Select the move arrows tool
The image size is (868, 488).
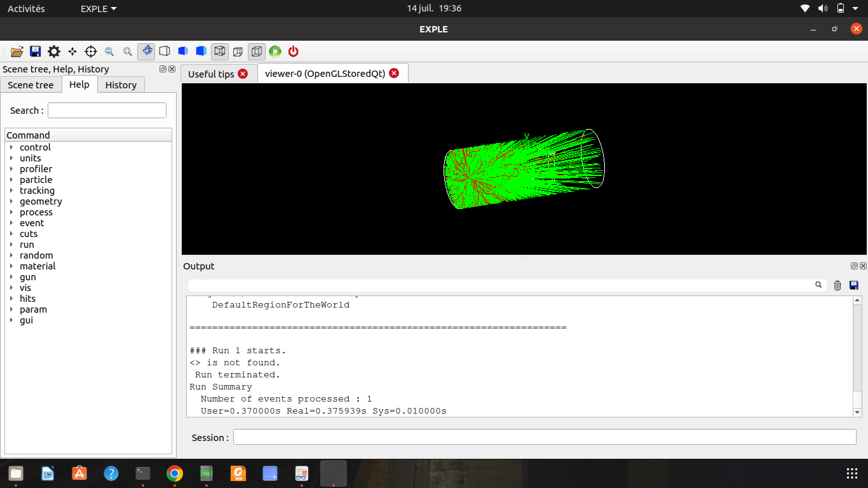click(x=72, y=51)
